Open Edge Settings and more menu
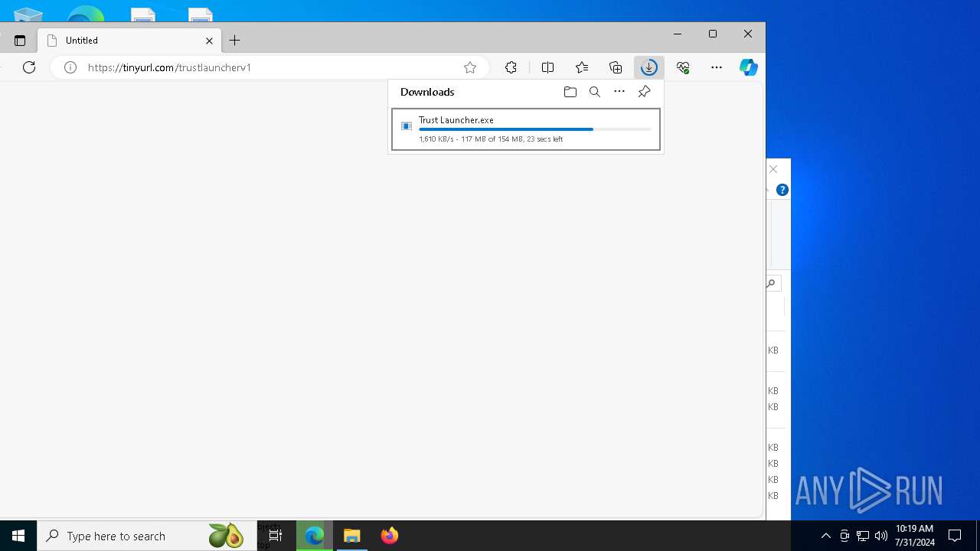980x551 pixels. click(717, 67)
